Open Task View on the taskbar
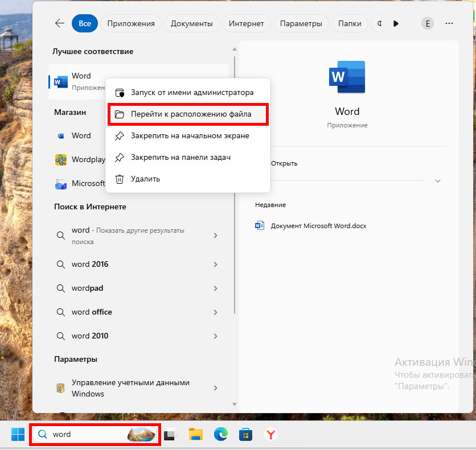This screenshot has width=476, height=450. click(x=170, y=435)
